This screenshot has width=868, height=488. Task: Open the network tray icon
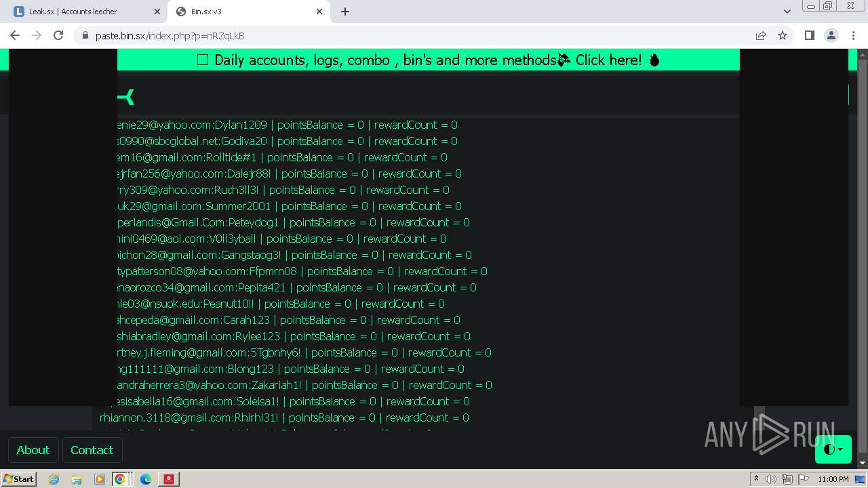click(787, 479)
